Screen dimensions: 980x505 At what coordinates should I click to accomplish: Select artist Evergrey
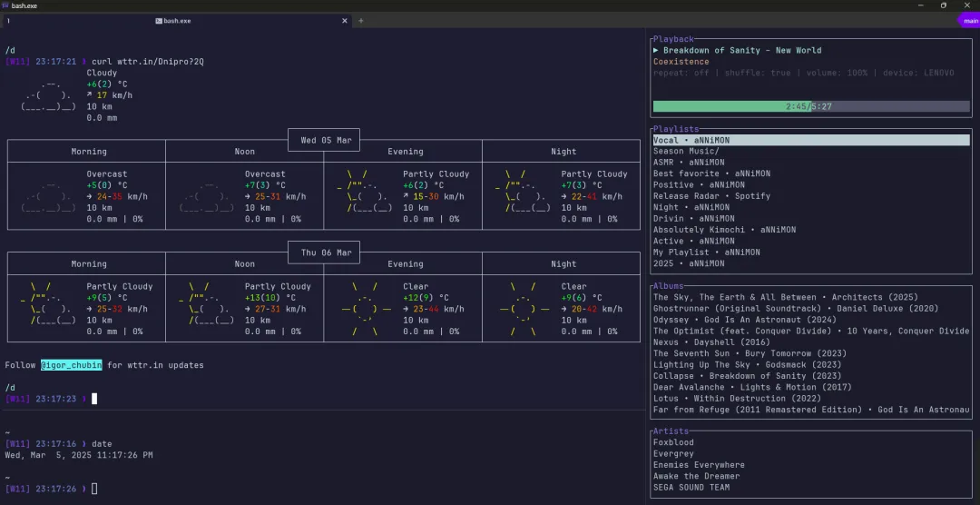click(x=673, y=454)
